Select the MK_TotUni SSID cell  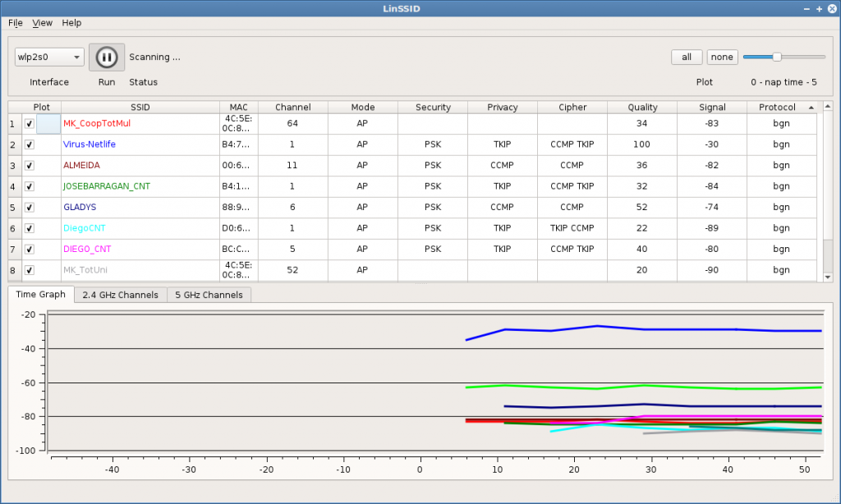pyautogui.click(x=140, y=270)
